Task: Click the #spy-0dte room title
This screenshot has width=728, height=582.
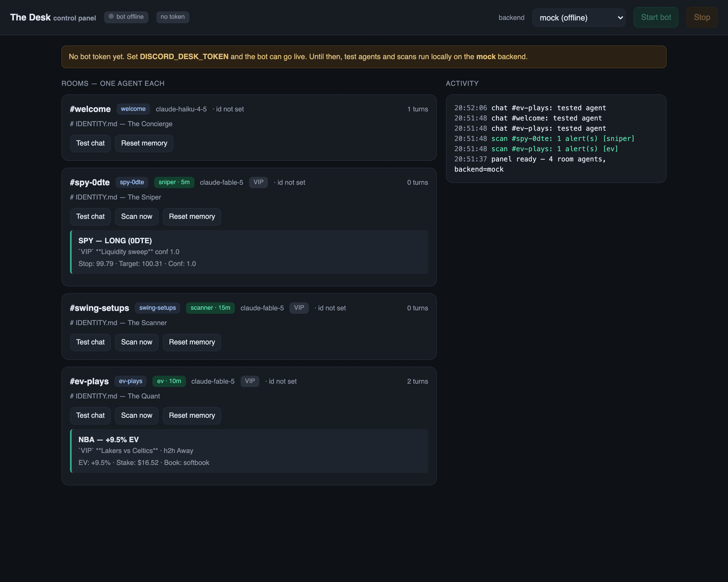Action: [x=90, y=182]
